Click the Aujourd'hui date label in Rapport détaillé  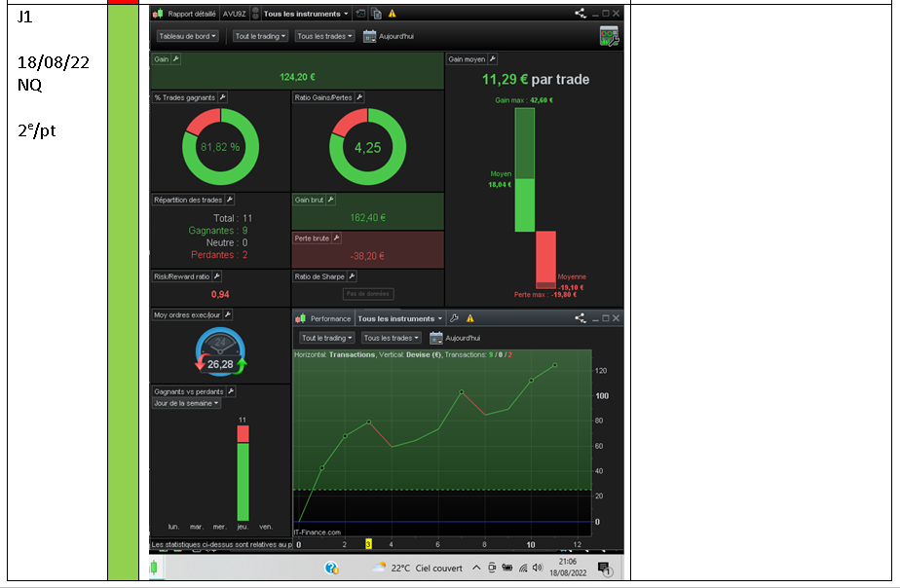396,36
